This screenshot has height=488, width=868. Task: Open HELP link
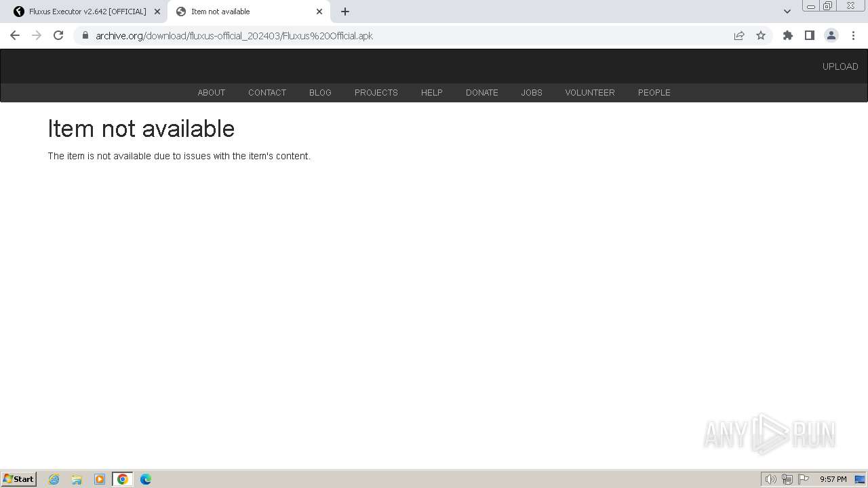tap(432, 93)
